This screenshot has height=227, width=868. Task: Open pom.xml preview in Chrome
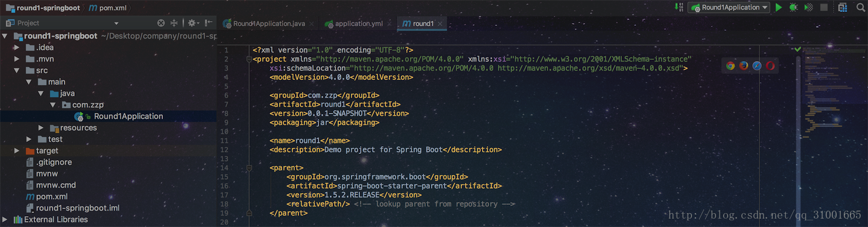(730, 66)
